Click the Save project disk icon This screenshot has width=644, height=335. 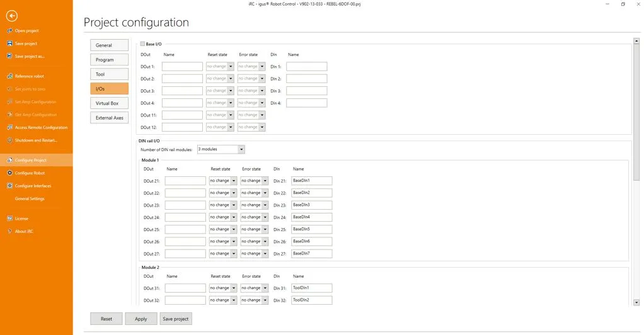pos(10,43)
